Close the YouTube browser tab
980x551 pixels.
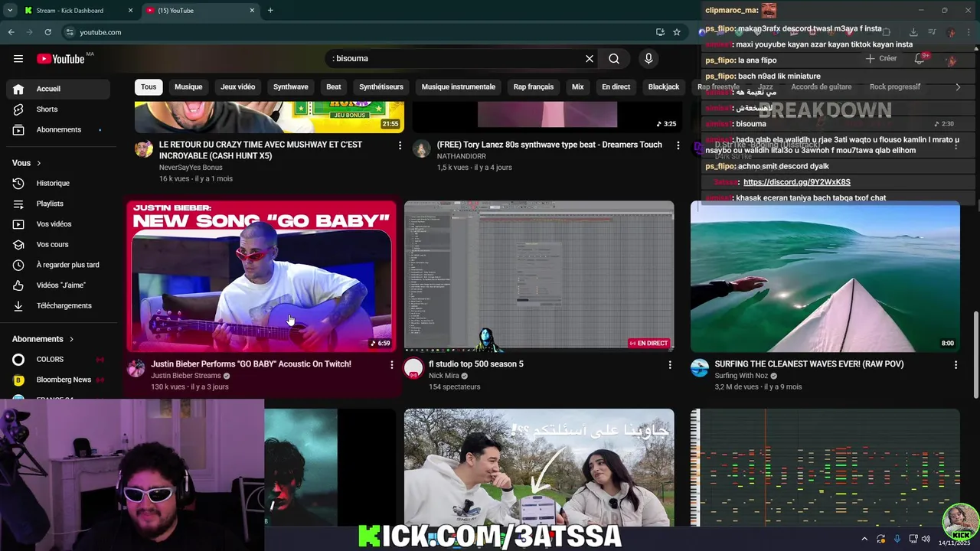(252, 11)
